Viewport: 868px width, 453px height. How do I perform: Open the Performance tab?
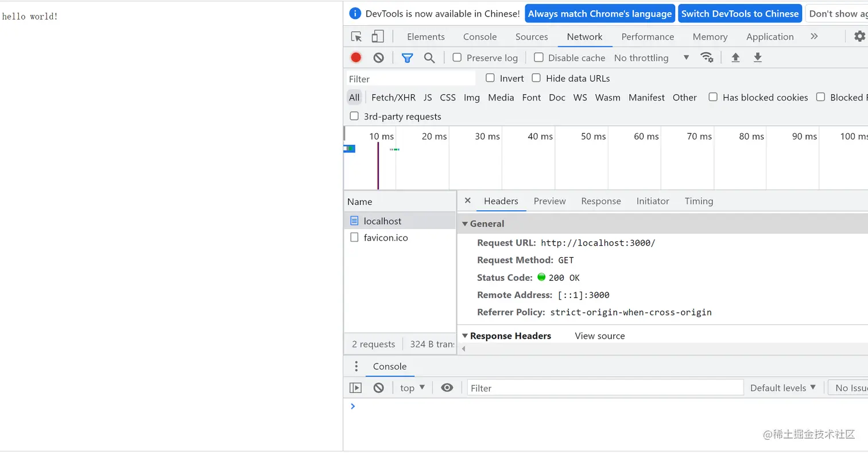648,37
